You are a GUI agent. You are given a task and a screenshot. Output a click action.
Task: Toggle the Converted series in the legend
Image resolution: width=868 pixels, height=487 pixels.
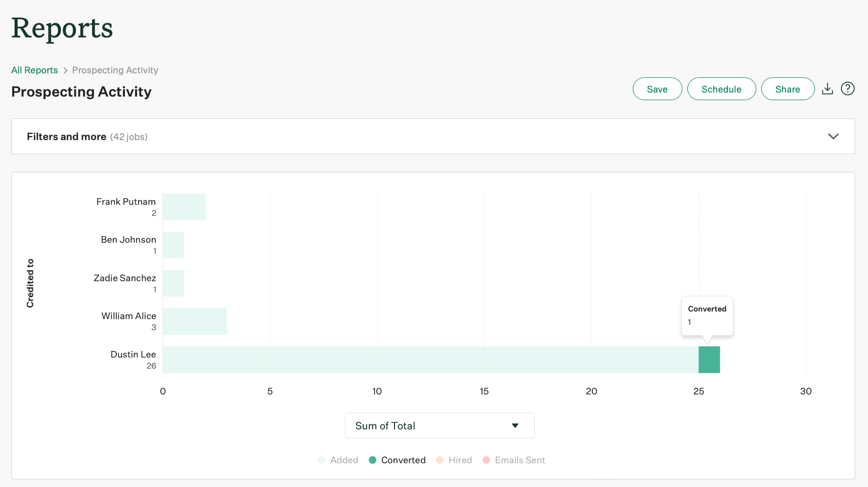403,460
